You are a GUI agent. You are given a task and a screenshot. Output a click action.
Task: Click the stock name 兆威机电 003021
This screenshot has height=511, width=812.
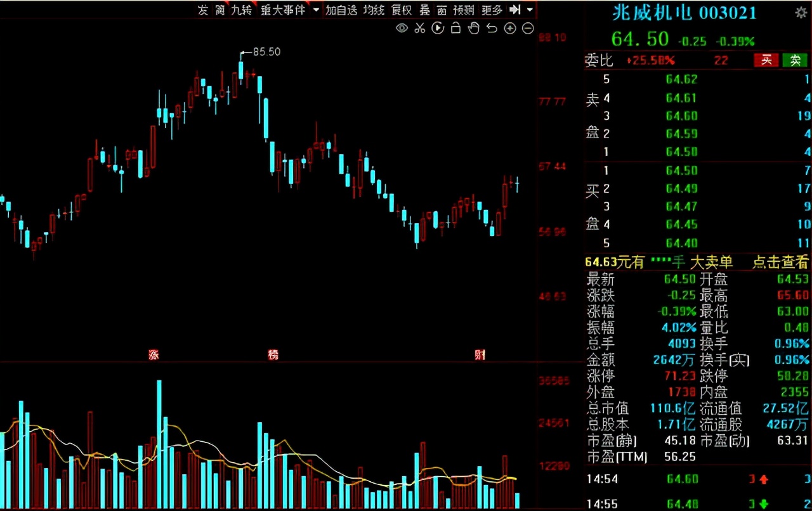684,13
